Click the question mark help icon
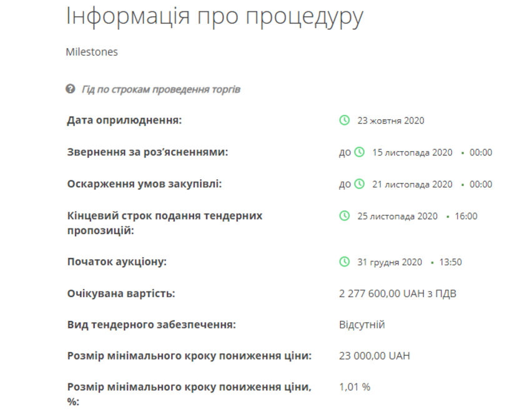This screenshot has height=412, width=532. [x=71, y=89]
